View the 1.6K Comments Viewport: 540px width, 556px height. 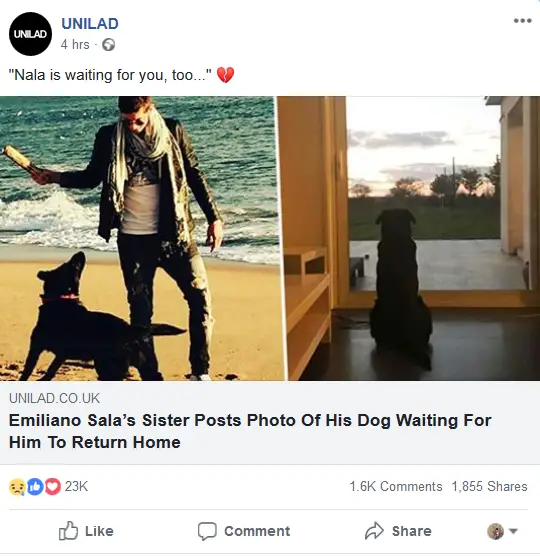396,486
